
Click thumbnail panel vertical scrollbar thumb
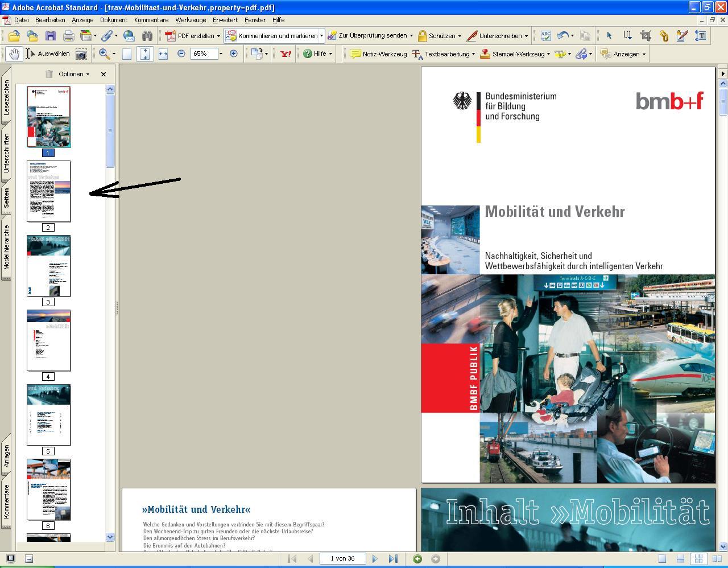[x=110, y=131]
